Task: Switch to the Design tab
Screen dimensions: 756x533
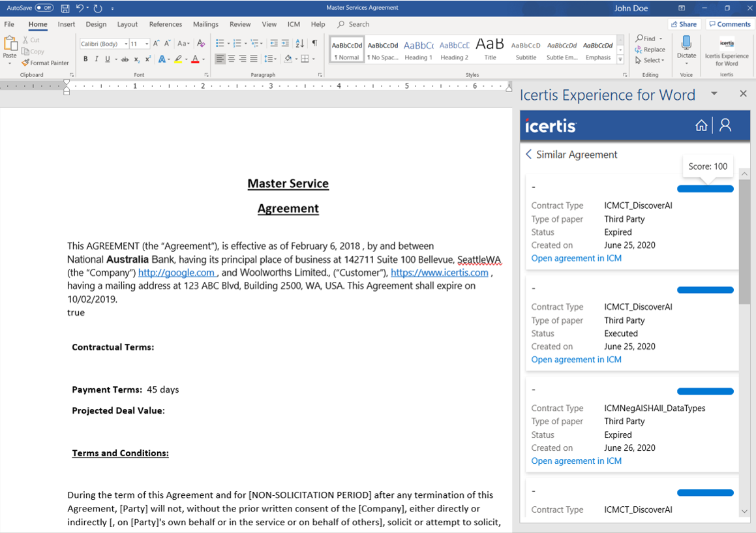Action: point(96,24)
